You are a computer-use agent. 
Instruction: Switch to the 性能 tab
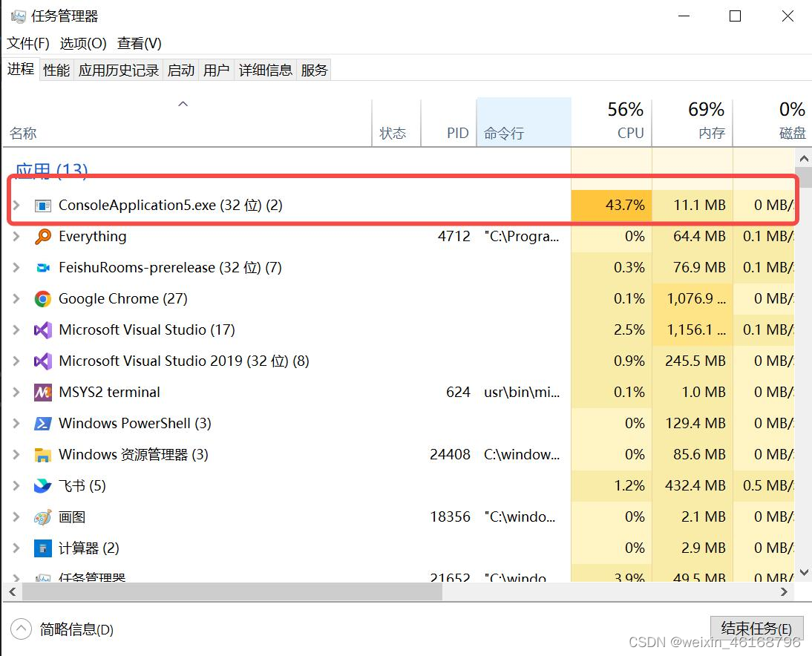(56, 70)
